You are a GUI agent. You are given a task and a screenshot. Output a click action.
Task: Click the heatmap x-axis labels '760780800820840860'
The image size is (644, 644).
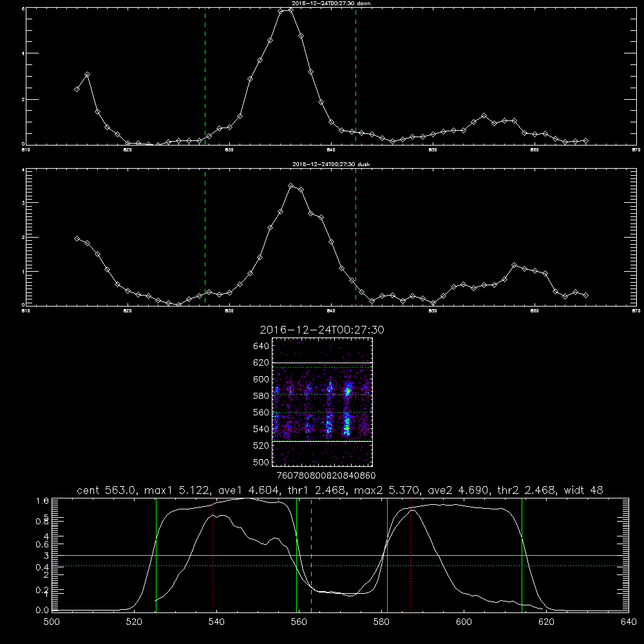(326, 476)
